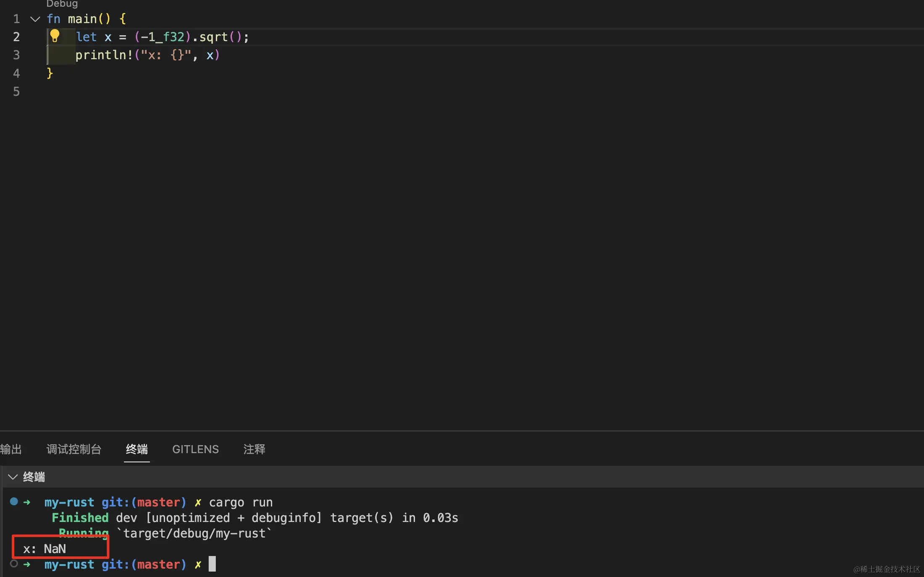
Task: Place cursor on sqrt method call
Action: tap(213, 37)
